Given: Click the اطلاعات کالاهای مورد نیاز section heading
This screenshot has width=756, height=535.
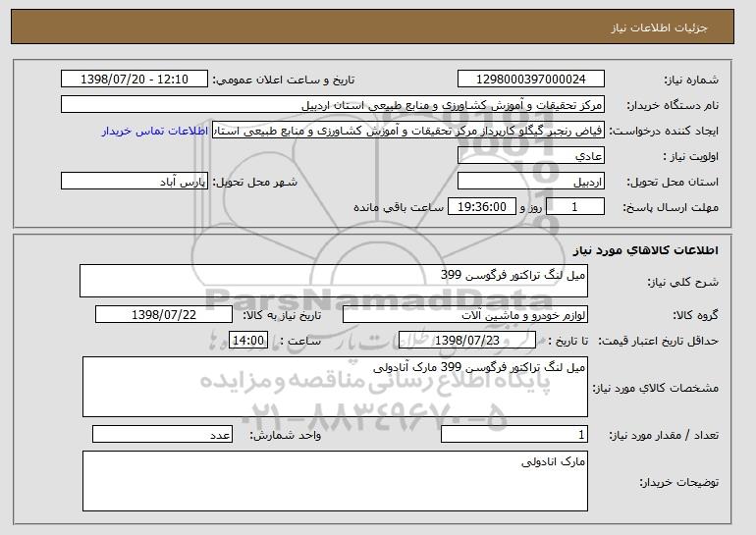Looking at the screenshot, I should [x=646, y=250].
